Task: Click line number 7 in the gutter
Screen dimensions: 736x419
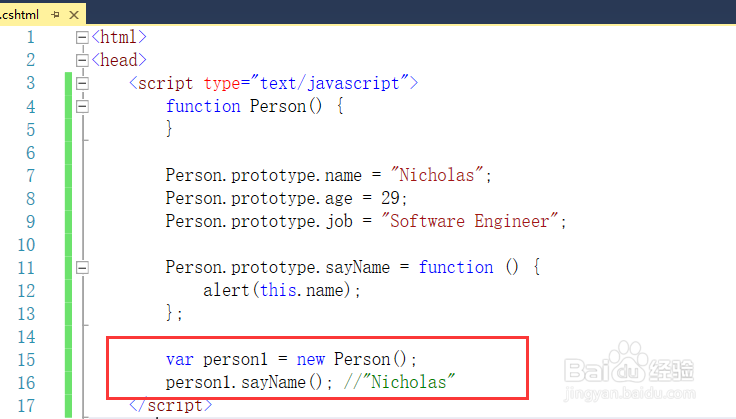Action: pos(31,175)
